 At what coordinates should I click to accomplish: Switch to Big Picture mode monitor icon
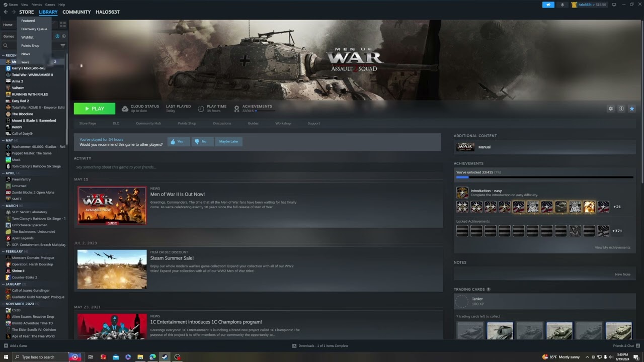click(x=614, y=5)
